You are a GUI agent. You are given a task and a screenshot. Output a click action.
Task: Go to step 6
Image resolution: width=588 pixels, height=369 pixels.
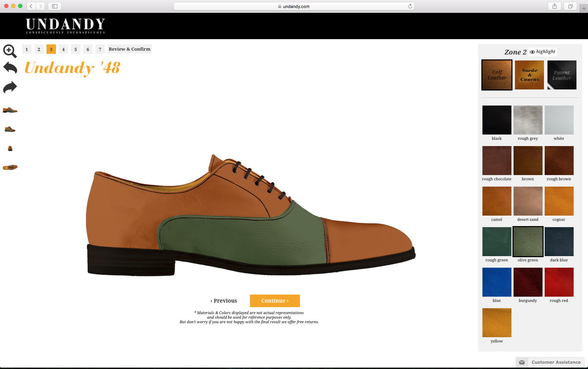point(88,49)
